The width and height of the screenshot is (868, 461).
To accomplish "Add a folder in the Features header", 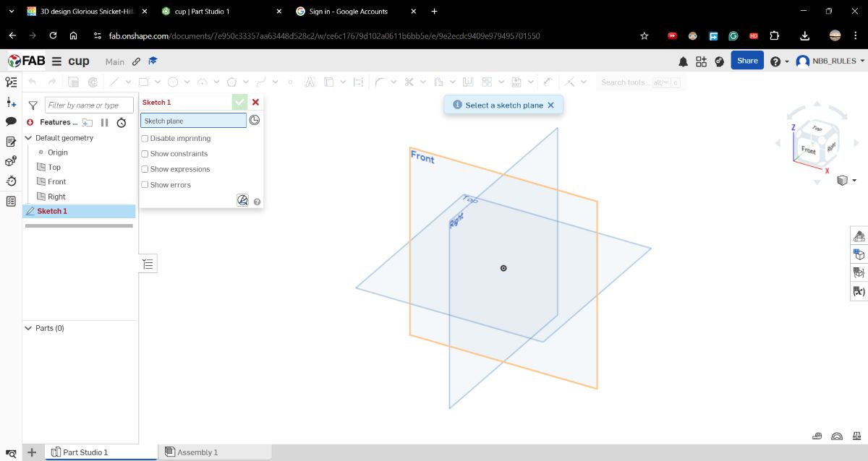I will 88,122.
